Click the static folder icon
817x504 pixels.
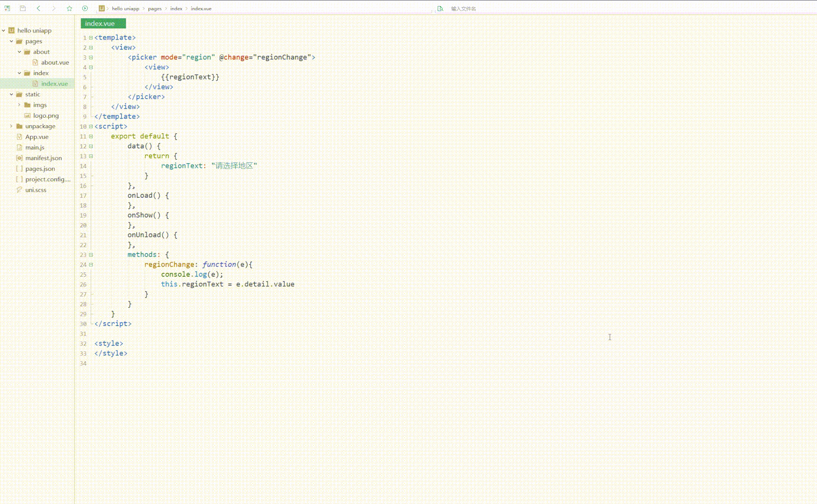pos(19,94)
